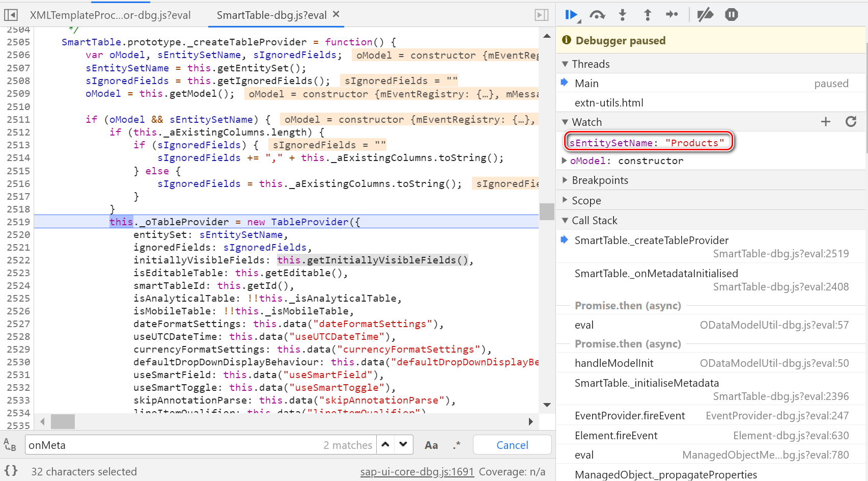
Task: Step over next function call
Action: tap(597, 15)
